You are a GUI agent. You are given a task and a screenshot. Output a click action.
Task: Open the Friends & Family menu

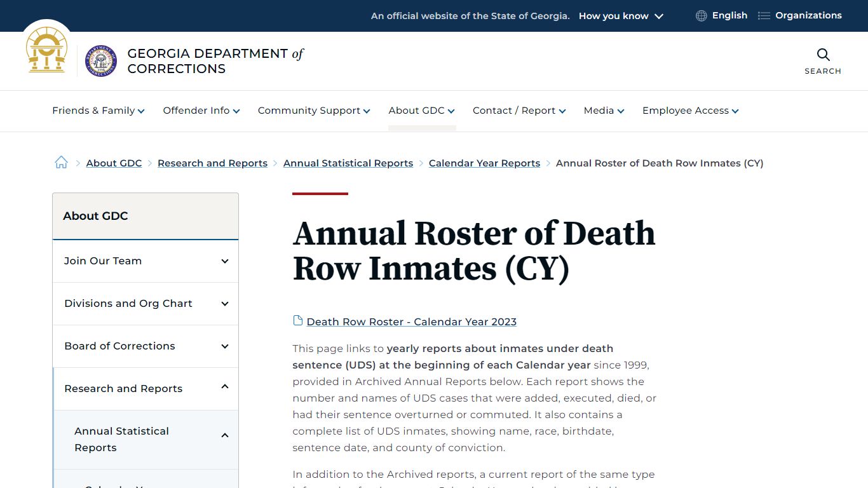98,111
